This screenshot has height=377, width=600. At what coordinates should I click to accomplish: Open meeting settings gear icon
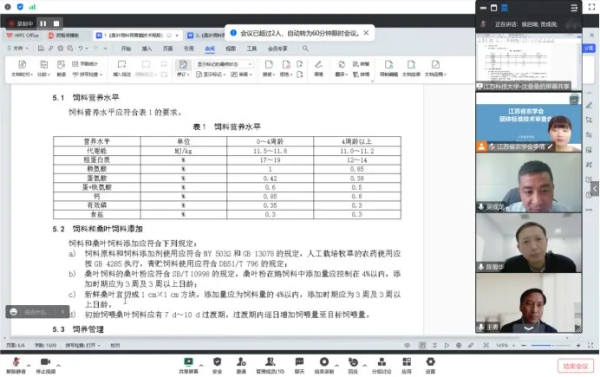[x=430, y=366]
